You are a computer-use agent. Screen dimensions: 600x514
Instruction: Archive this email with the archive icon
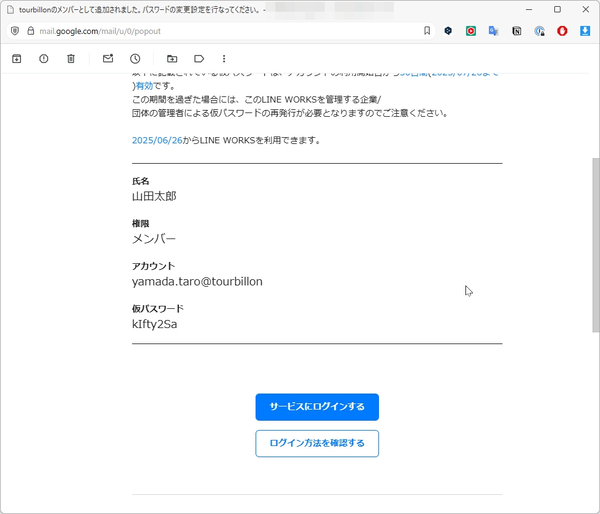(16, 59)
